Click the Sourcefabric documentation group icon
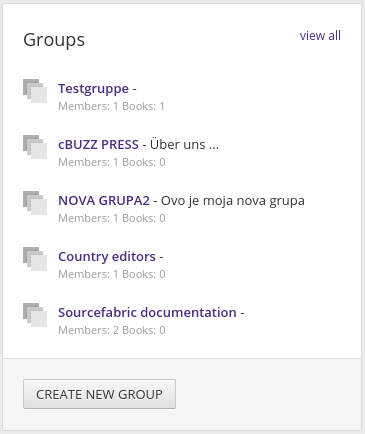Screen dimensions: 365x434 tap(35, 315)
